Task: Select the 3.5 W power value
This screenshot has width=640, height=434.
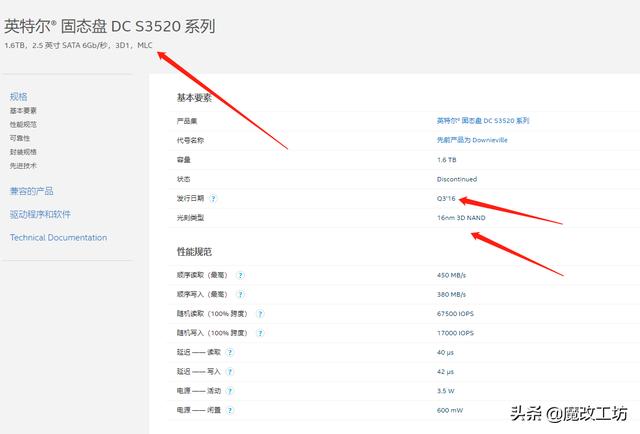Action: click(445, 391)
